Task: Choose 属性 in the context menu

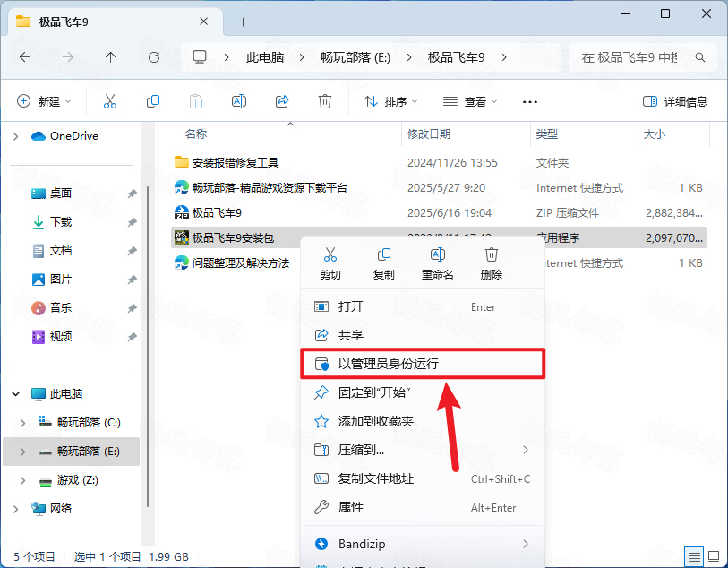Action: click(x=423, y=507)
